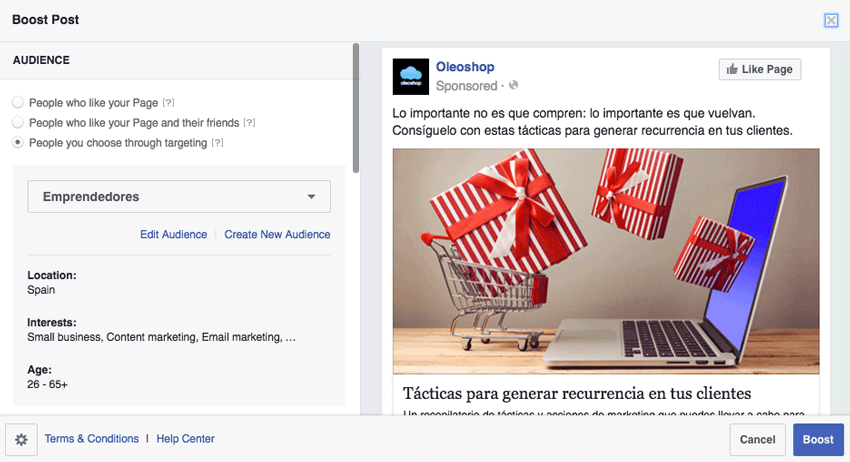
Task: Click the Oleoshop page logo thumbnail
Action: pos(410,76)
